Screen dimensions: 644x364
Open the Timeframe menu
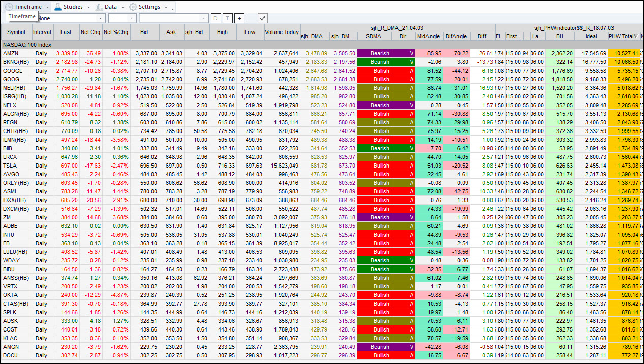pos(27,7)
